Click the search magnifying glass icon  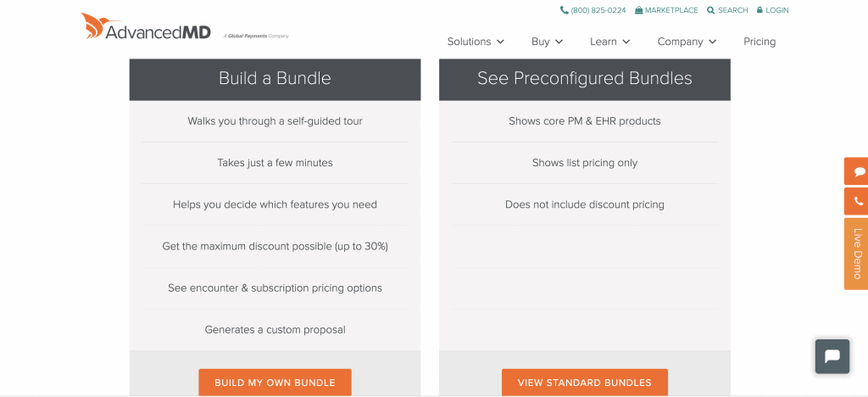pos(711,10)
